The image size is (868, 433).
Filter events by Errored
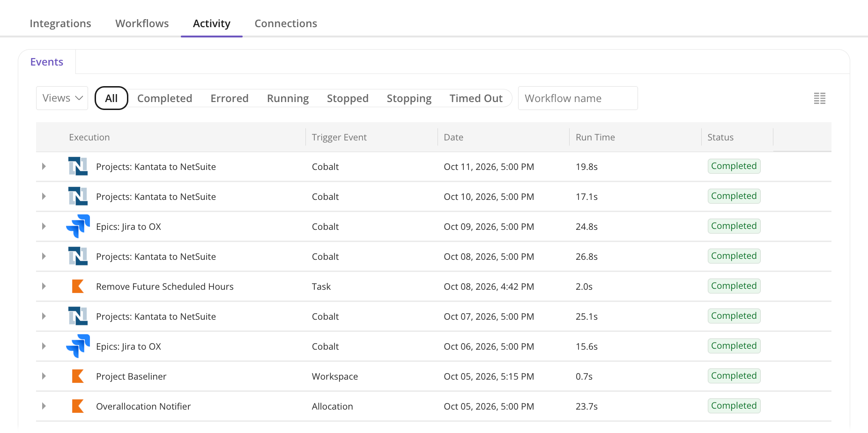point(230,98)
